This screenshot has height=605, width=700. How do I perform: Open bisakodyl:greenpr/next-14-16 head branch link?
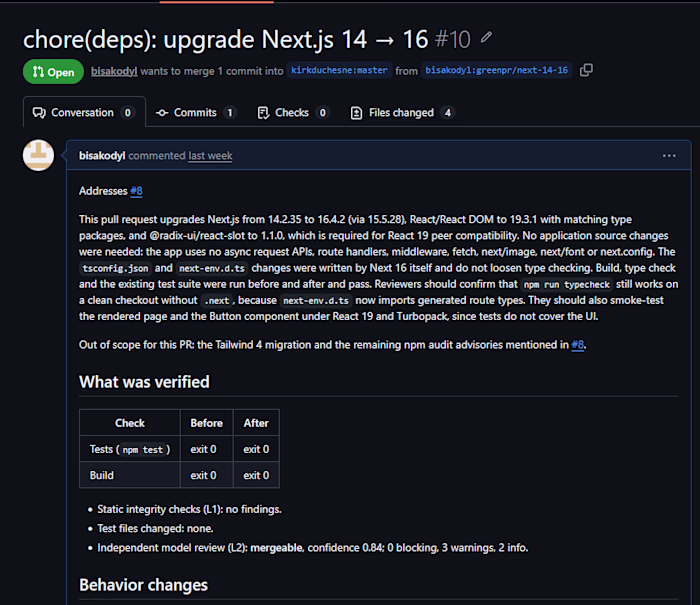pyautogui.click(x=496, y=70)
